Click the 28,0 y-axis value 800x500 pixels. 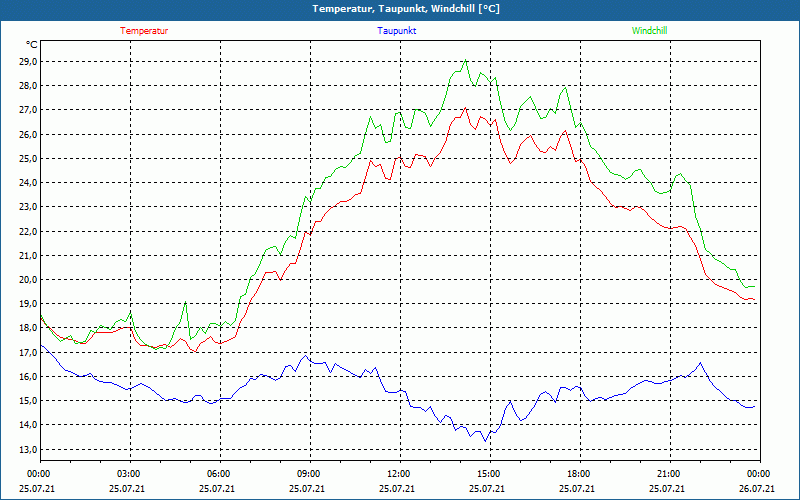[28, 86]
